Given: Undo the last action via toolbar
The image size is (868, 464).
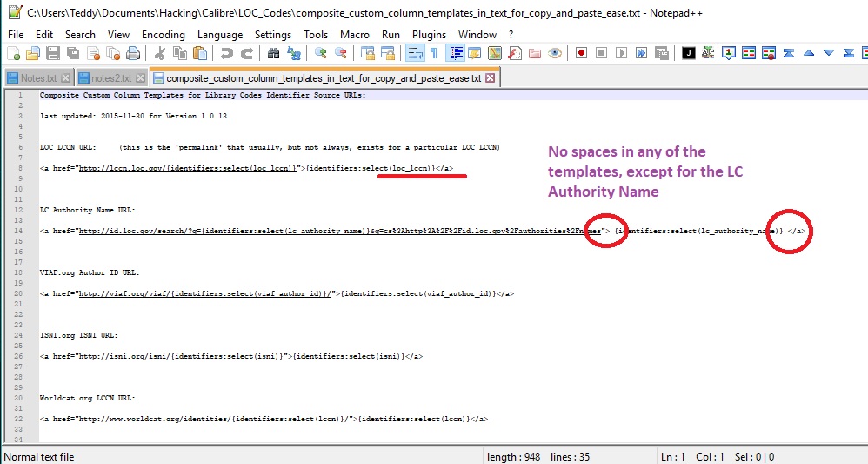Looking at the screenshot, I should 226,53.
